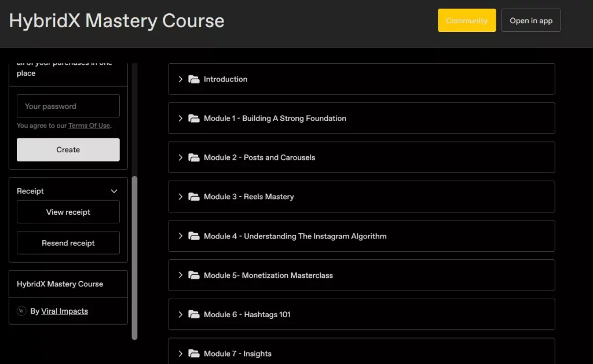Open the Terms Of Use link
Viewport: 593px width, 364px height.
tap(89, 126)
